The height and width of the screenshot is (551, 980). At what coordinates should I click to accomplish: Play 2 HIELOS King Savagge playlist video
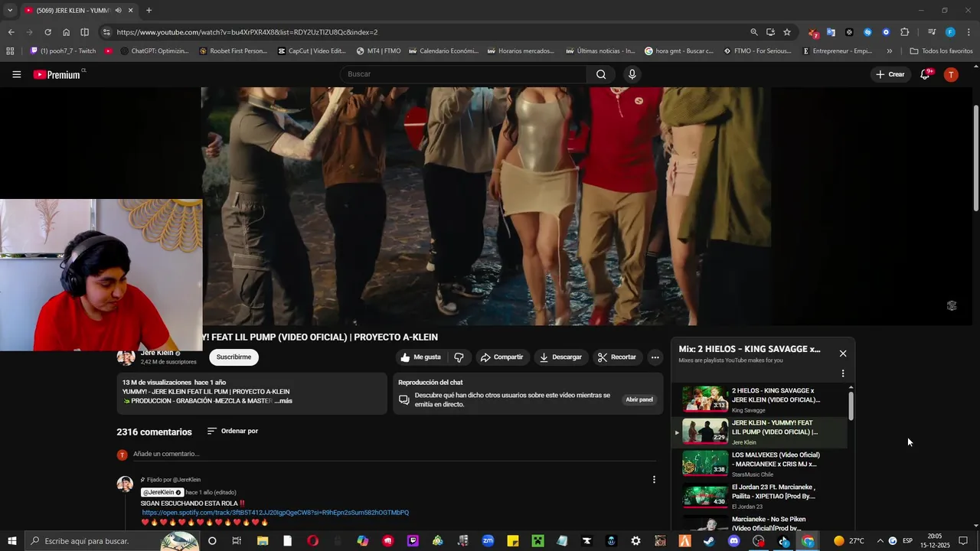pyautogui.click(x=759, y=399)
